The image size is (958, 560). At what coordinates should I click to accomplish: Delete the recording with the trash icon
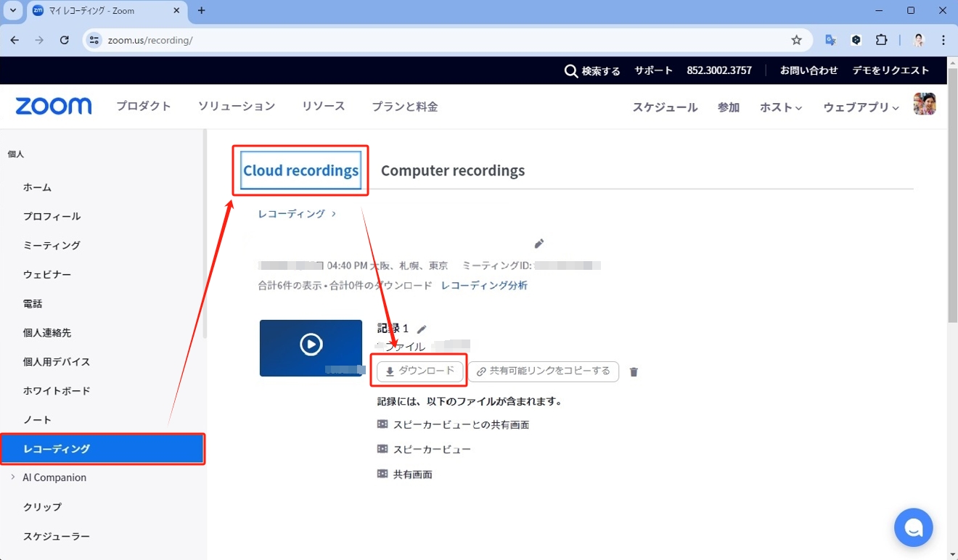pos(633,371)
